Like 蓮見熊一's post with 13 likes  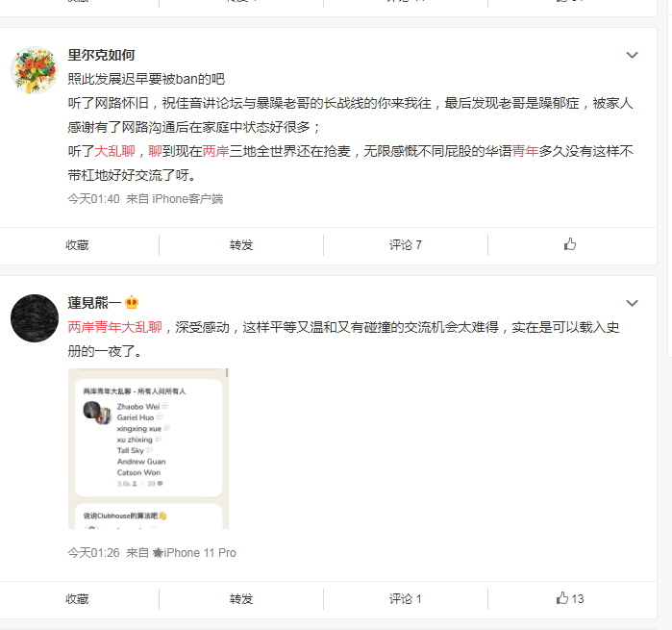(569, 598)
